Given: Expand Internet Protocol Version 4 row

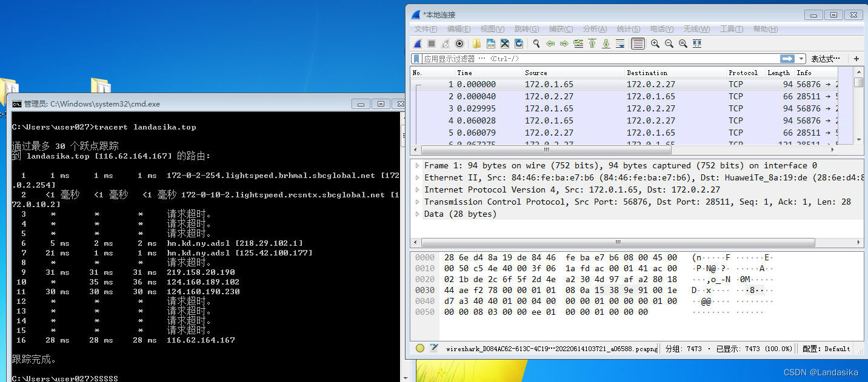Looking at the screenshot, I should tap(417, 189).
